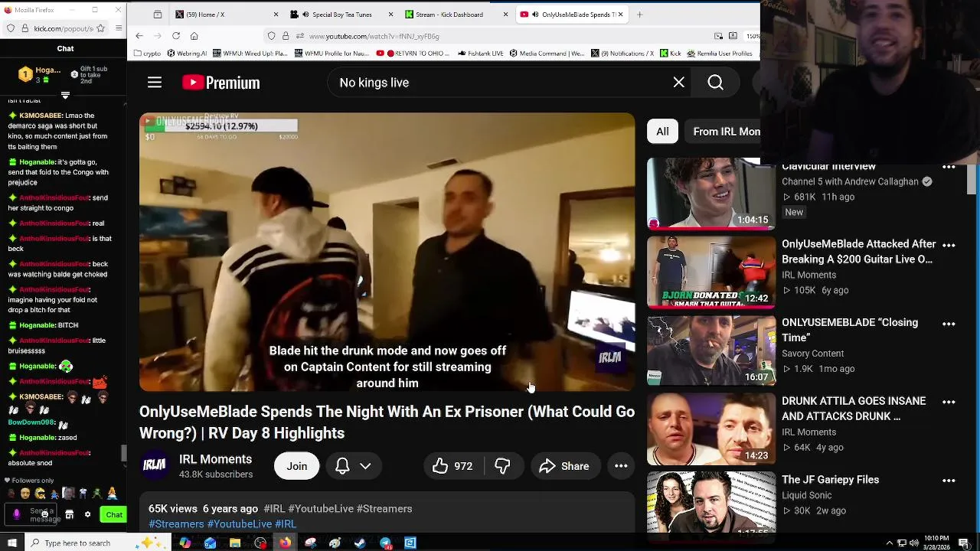Go to the browser home page
The width and height of the screenshot is (980, 551).
194,36
